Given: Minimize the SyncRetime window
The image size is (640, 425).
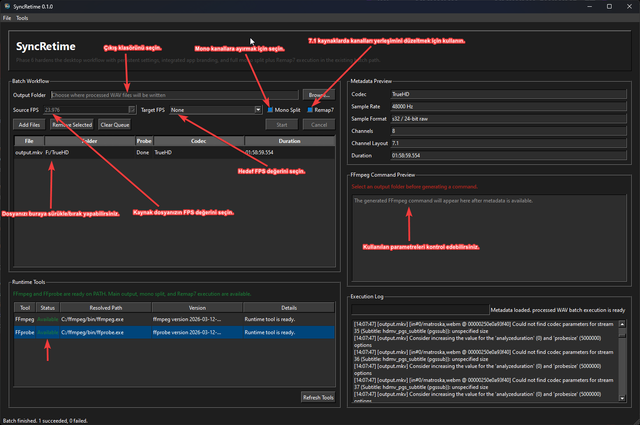Looking at the screenshot, I should (589, 7).
